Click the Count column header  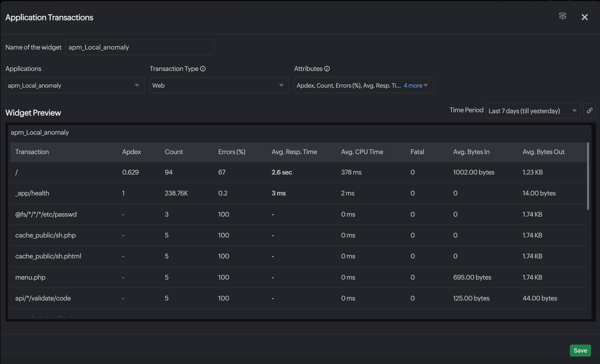[x=174, y=152]
